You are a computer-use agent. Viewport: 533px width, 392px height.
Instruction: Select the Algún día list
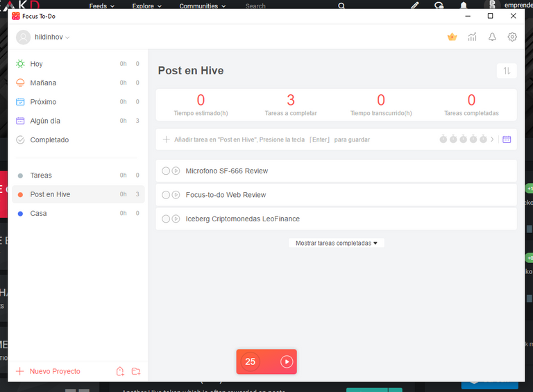[x=78, y=121]
